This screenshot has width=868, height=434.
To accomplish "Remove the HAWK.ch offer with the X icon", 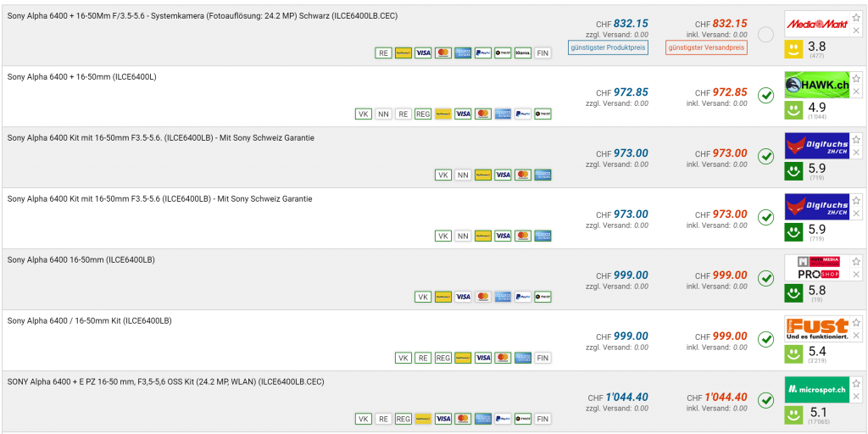I will (x=856, y=92).
